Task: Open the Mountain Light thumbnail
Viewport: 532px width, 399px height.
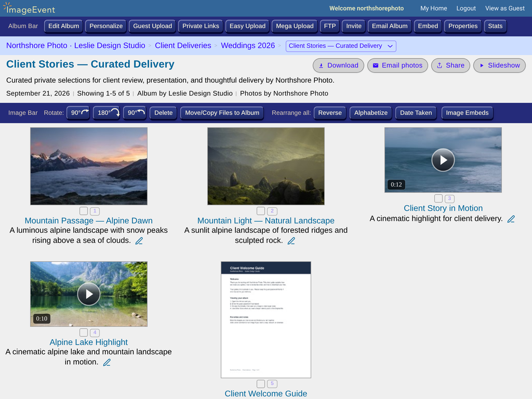Action: pos(265,166)
